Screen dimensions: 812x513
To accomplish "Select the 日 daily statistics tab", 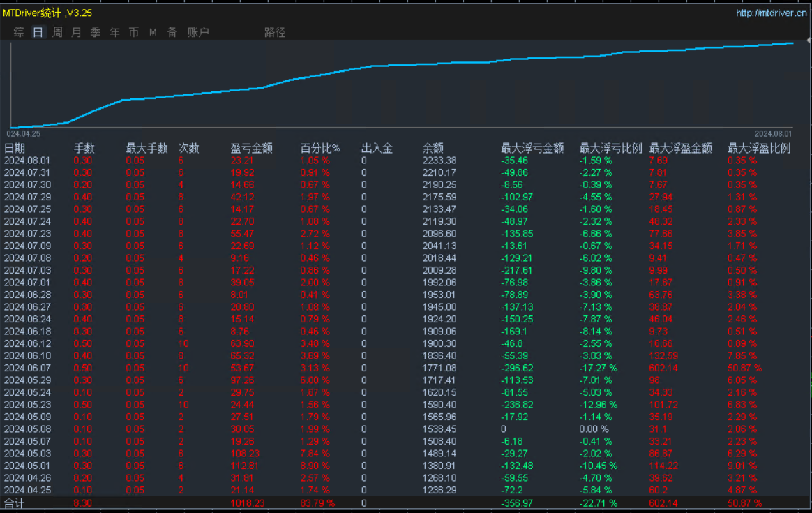I will (x=38, y=32).
